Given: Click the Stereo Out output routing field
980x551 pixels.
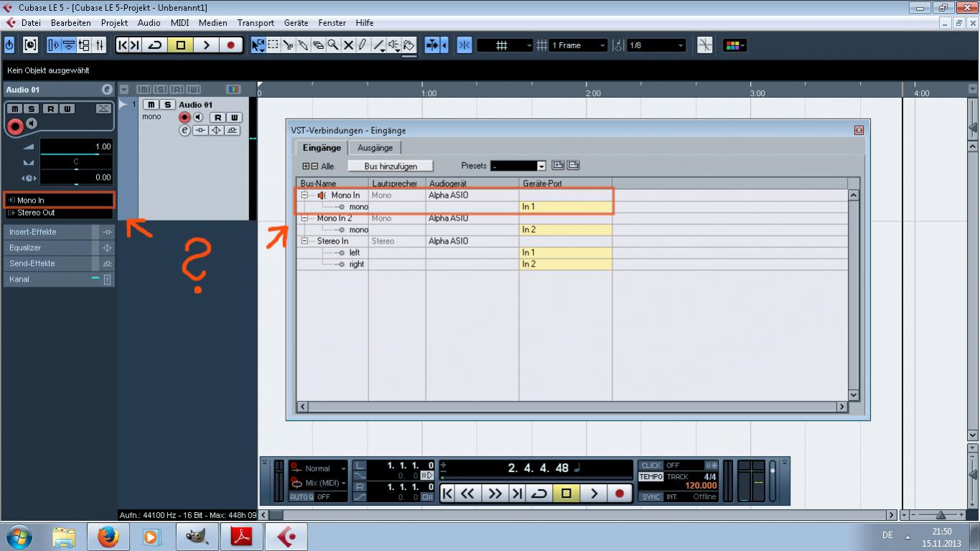Looking at the screenshot, I should [x=59, y=213].
